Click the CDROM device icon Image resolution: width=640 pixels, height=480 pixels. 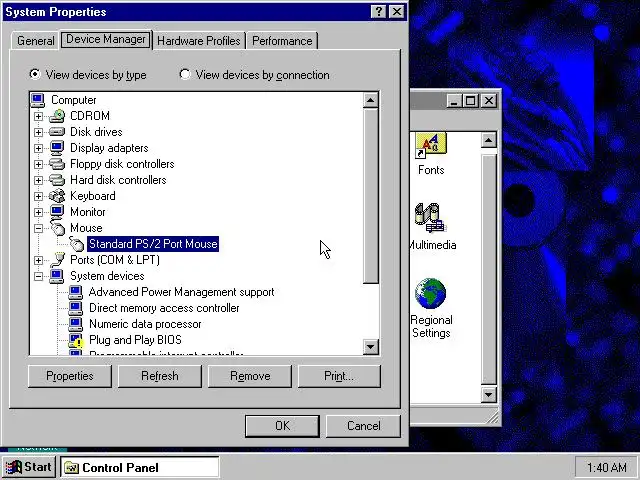57,116
